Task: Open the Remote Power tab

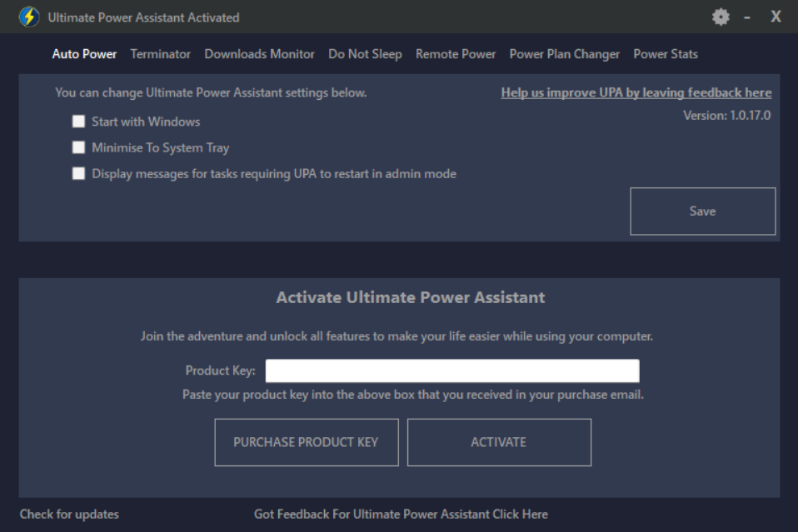Action: coord(456,54)
